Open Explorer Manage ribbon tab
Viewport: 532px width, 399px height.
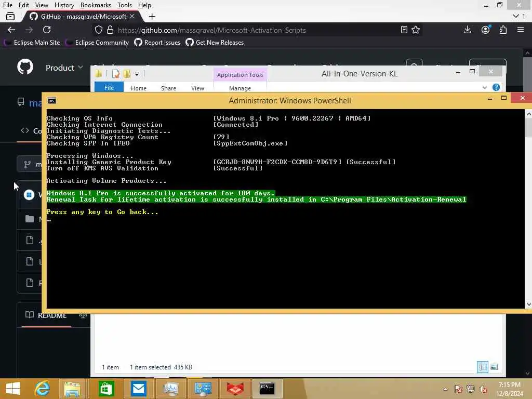click(240, 88)
